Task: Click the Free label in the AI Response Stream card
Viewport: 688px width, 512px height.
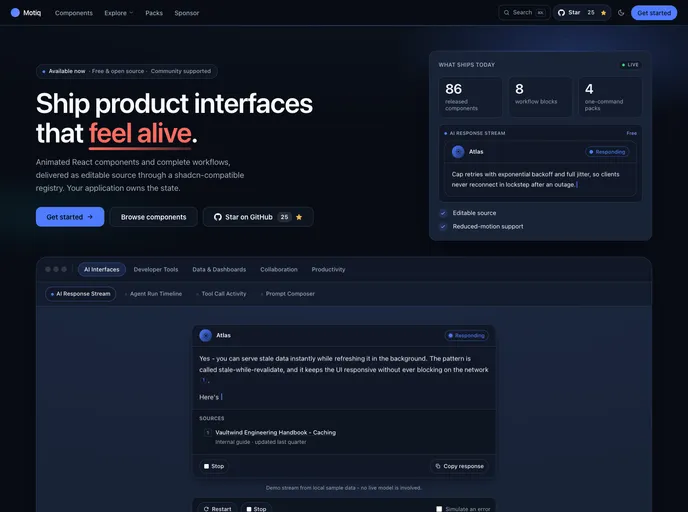Action: tap(631, 133)
